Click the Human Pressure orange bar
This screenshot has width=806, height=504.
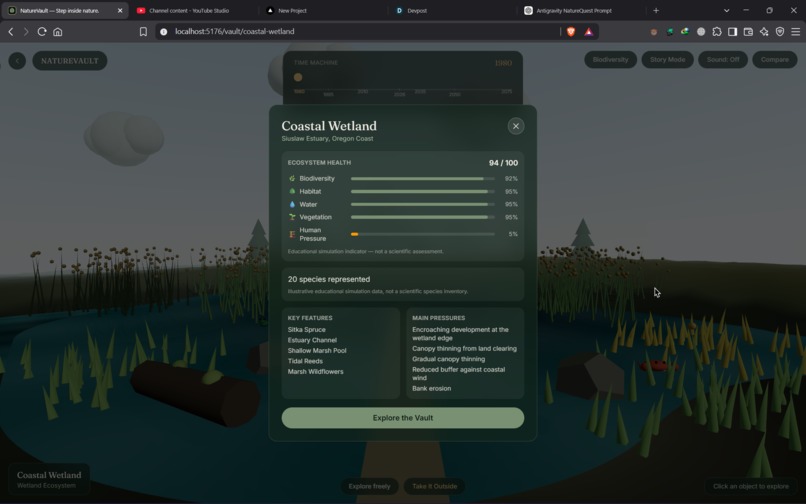[x=355, y=234]
